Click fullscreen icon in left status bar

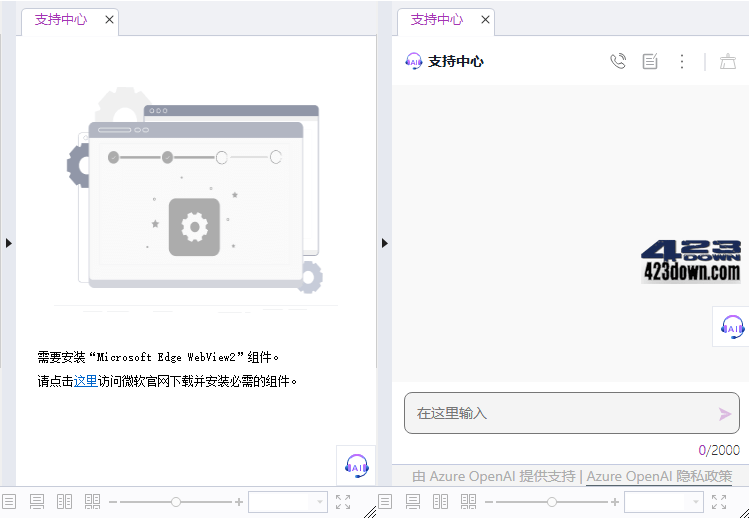[x=343, y=502]
